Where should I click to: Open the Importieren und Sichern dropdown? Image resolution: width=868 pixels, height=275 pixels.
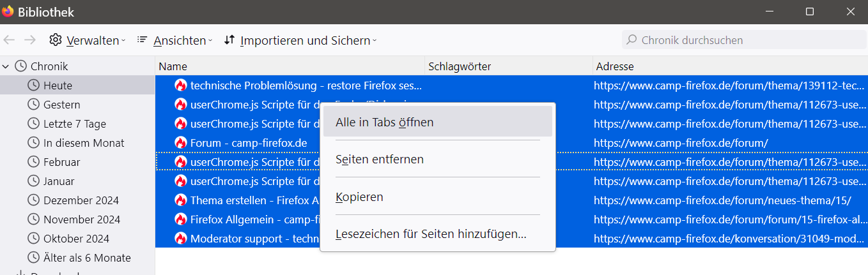tap(305, 40)
